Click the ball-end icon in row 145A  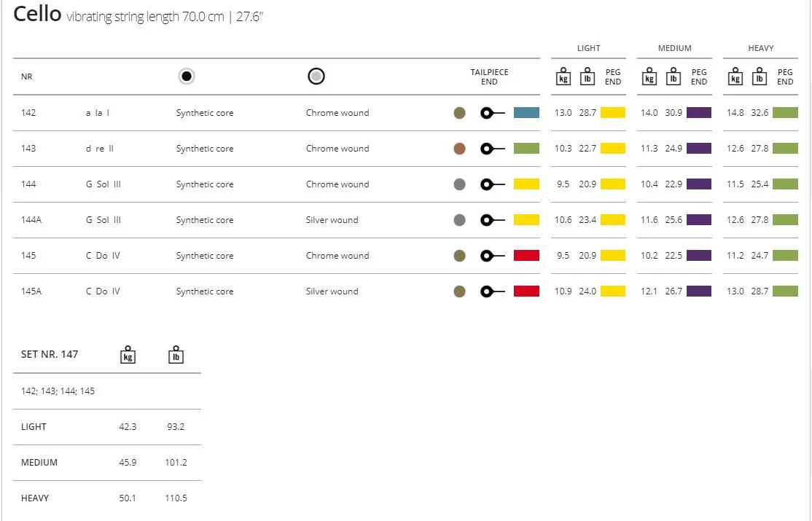(492, 291)
